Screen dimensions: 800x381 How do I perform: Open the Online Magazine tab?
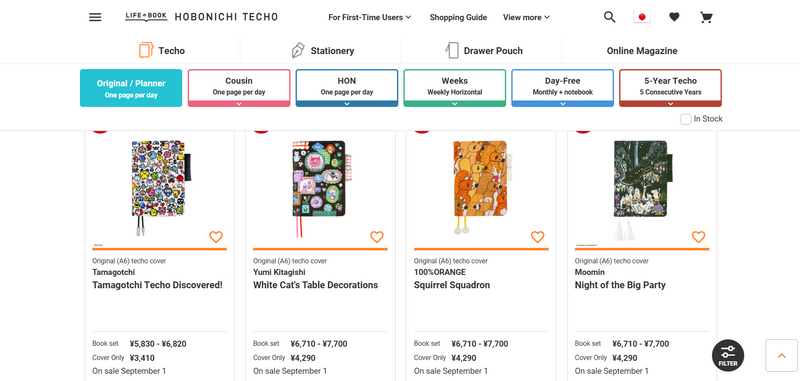642,50
